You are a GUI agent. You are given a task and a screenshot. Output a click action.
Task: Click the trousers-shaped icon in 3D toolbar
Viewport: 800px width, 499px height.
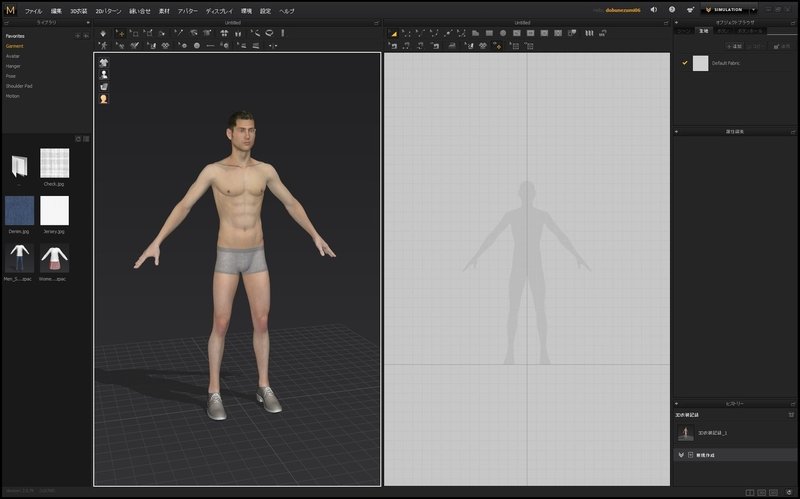(x=238, y=33)
